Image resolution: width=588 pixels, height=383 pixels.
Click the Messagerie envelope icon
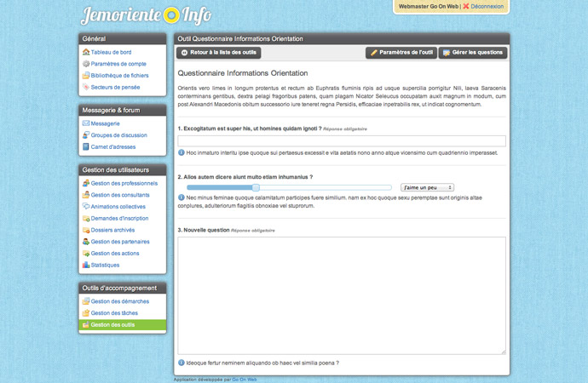coord(86,123)
